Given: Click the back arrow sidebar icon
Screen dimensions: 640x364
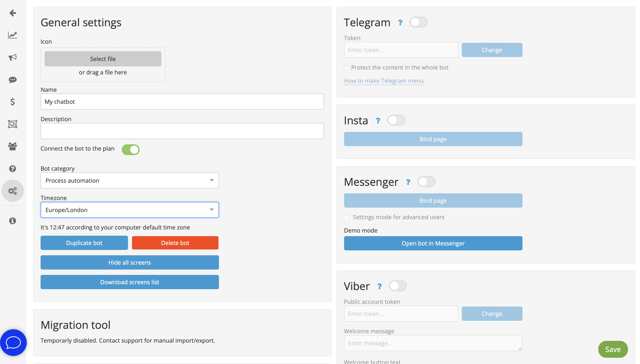Looking at the screenshot, I should tap(12, 13).
